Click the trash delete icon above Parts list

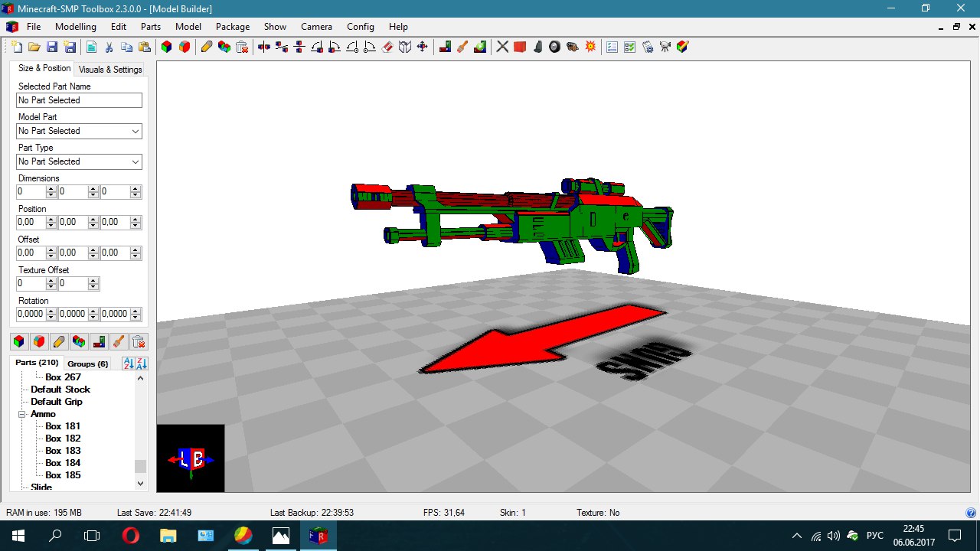coord(139,341)
